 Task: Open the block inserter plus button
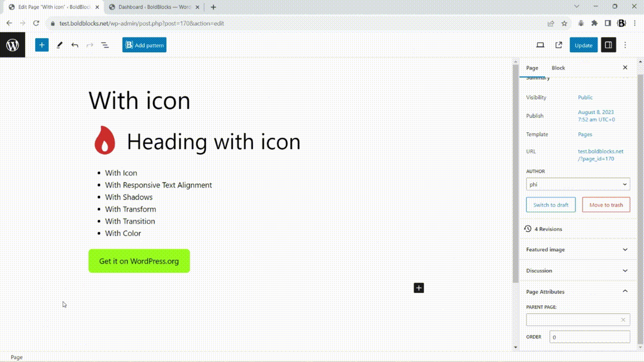42,45
